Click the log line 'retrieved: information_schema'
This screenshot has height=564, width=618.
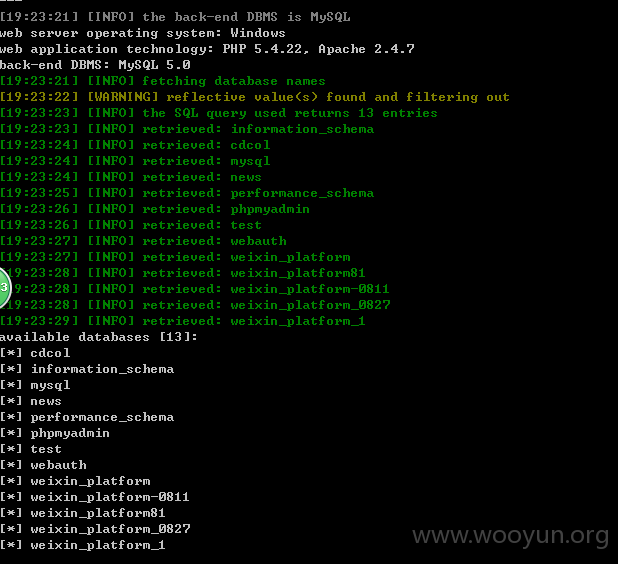coord(187,129)
